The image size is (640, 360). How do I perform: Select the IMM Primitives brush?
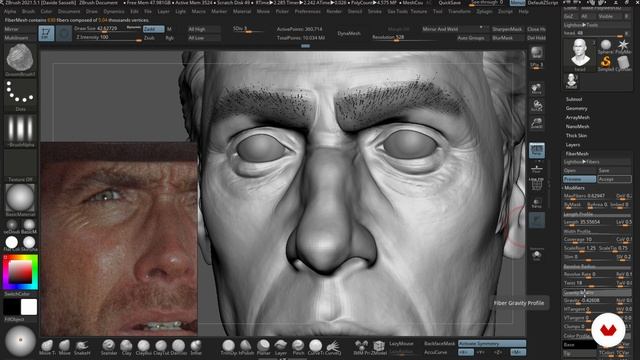click(361, 347)
